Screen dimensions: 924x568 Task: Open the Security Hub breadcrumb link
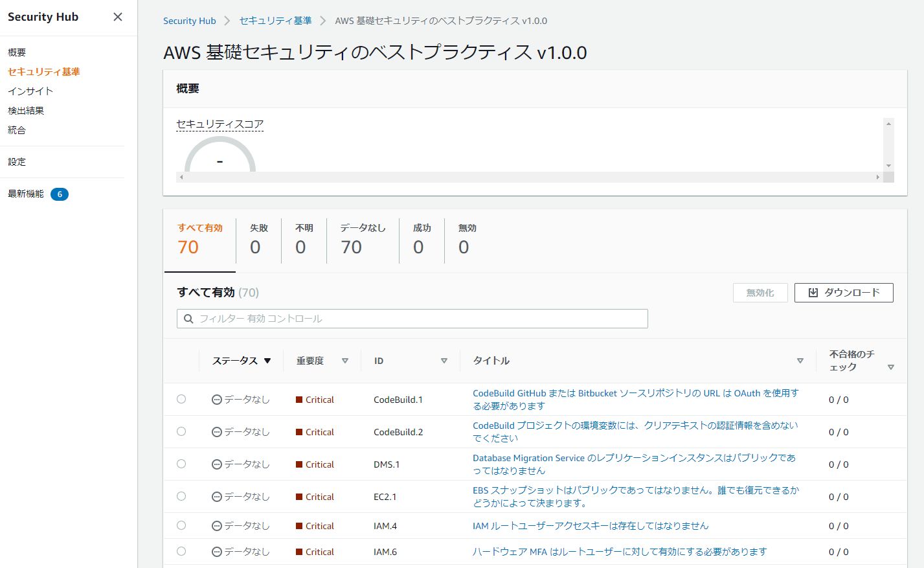pyautogui.click(x=189, y=21)
